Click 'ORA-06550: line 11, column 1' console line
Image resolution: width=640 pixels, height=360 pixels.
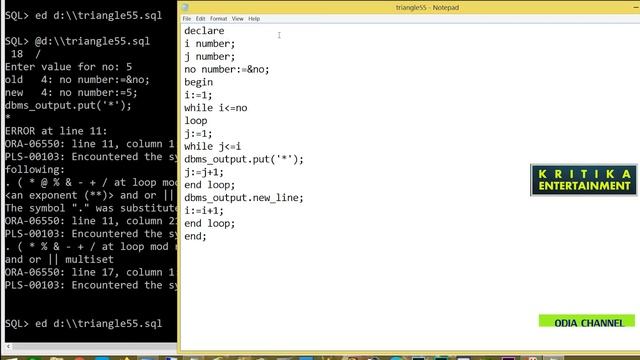point(90,144)
